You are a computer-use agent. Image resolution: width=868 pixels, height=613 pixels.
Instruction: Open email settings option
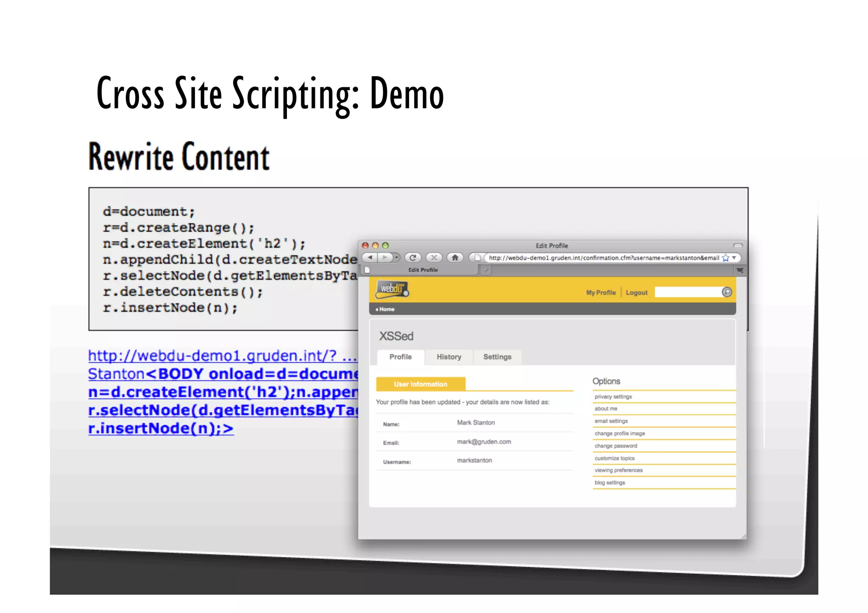point(611,421)
